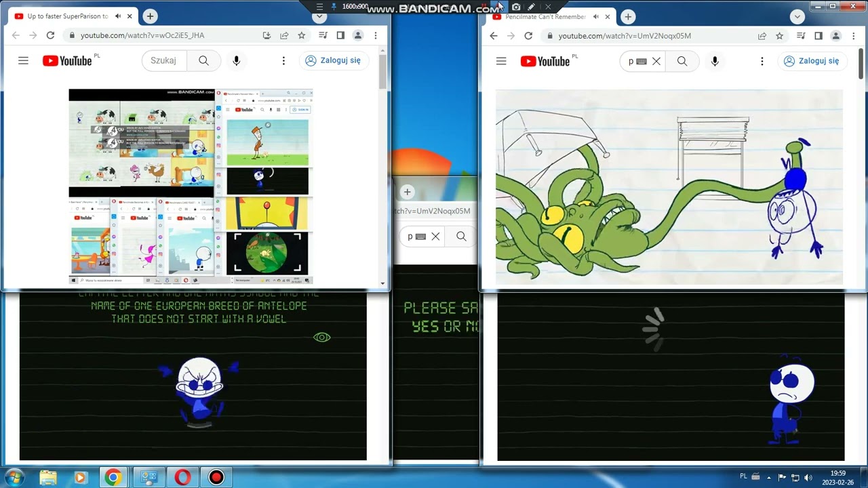Image resolution: width=868 pixels, height=488 pixels.
Task: Clear search X in middle background window
Action: pyautogui.click(x=435, y=237)
